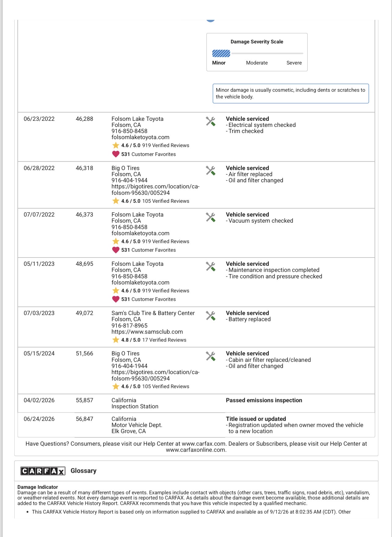This screenshot has height=537, width=392.
Task: Open folsomlaketoyota.com link in the 06/23/2022 row
Action: point(140,137)
